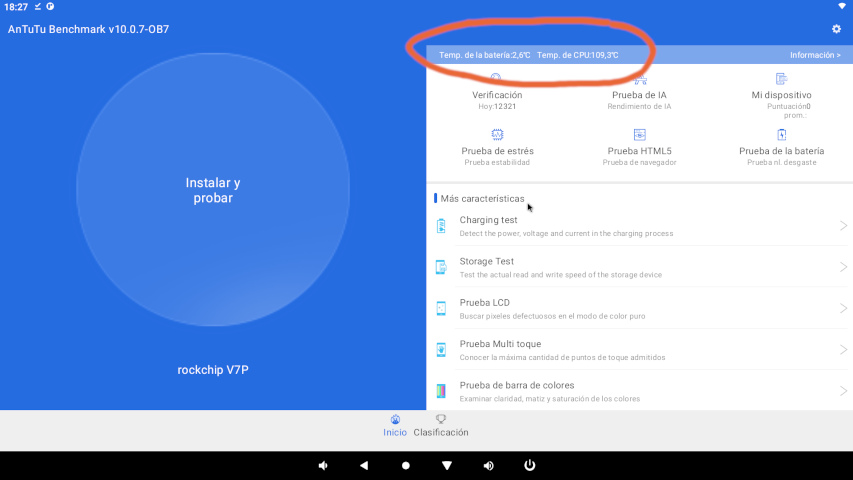Expand Prueba Multi toque row chevron
Image resolution: width=853 pixels, height=480 pixels.
pos(843,349)
